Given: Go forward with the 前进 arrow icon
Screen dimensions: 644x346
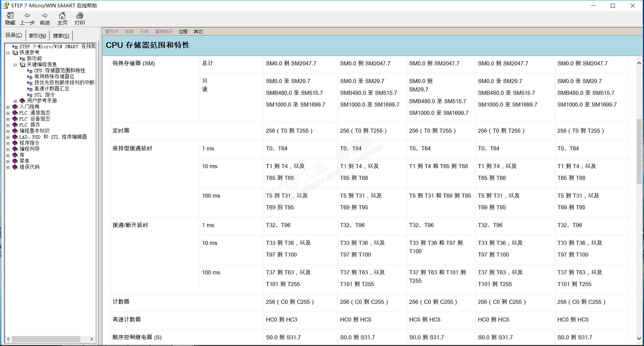Looking at the screenshot, I should (45, 15).
